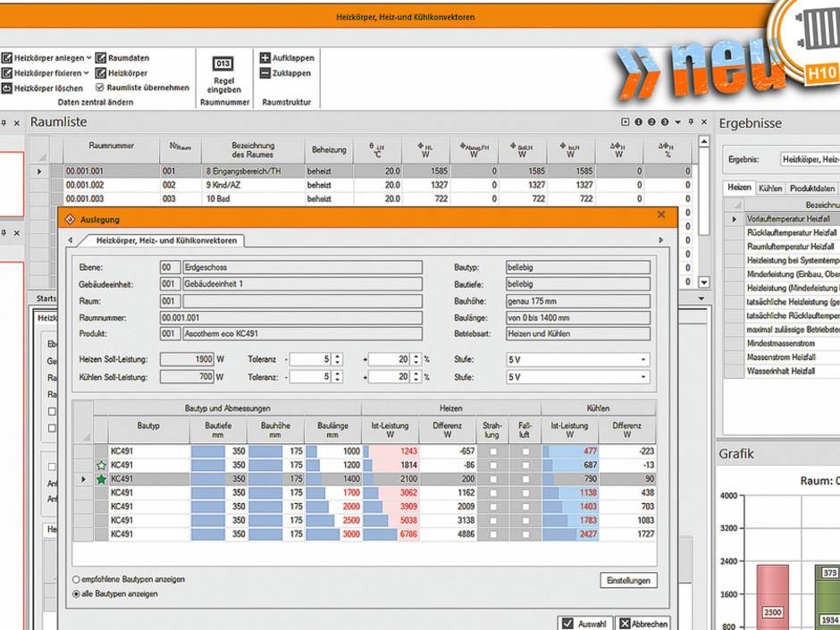Confirm selection with the Auswahl button
Screen dimensions: 840x630
tap(587, 623)
